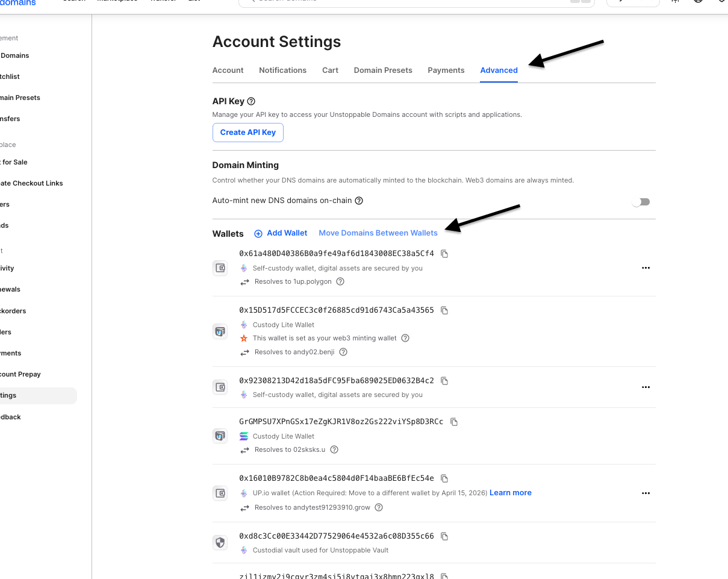The image size is (728, 579).
Task: Open three-dot menu for 0x61a480 wallet
Action: tap(646, 268)
